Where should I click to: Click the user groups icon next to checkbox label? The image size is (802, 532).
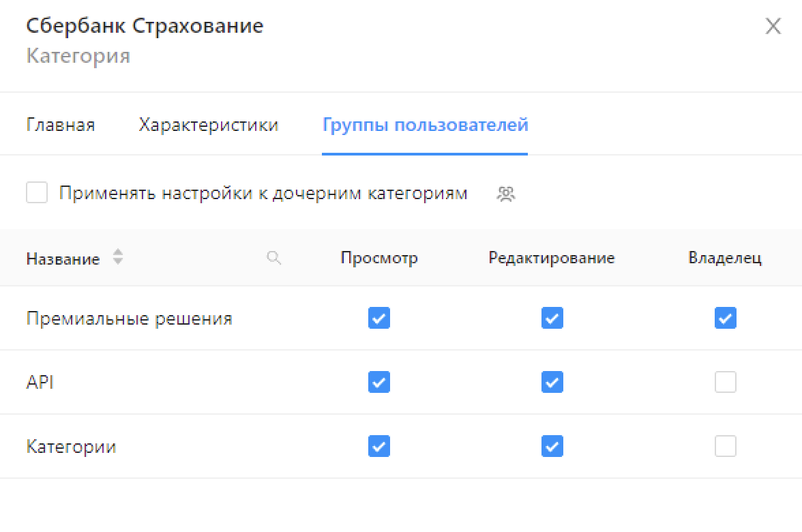[505, 194]
